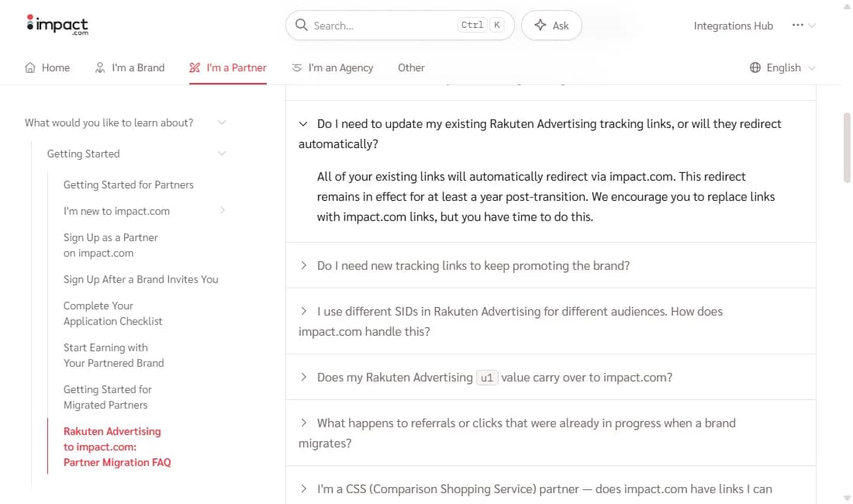Click the Ask button
This screenshot has width=853, height=504.
(x=551, y=25)
